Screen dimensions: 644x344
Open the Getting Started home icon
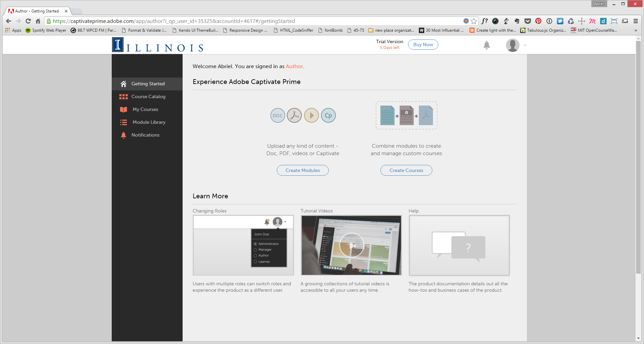pyautogui.click(x=124, y=84)
